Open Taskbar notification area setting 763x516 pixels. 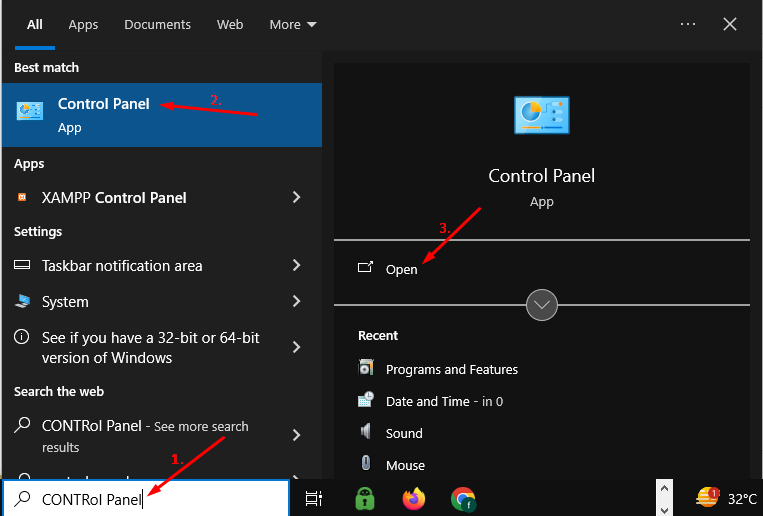point(162,266)
